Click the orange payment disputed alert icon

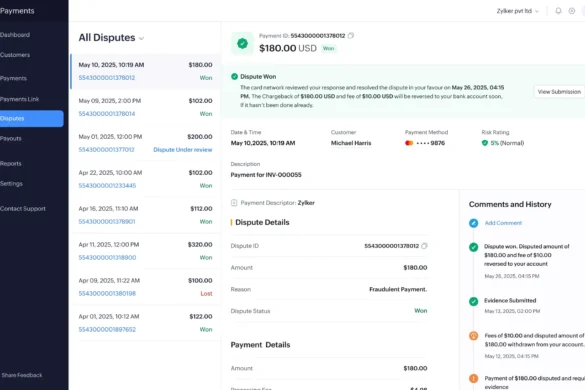[x=473, y=378]
